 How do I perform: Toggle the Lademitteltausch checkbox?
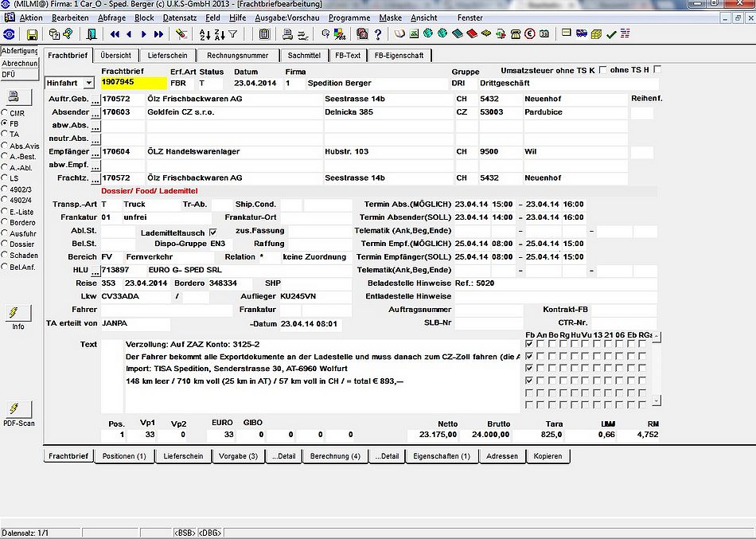[213, 232]
